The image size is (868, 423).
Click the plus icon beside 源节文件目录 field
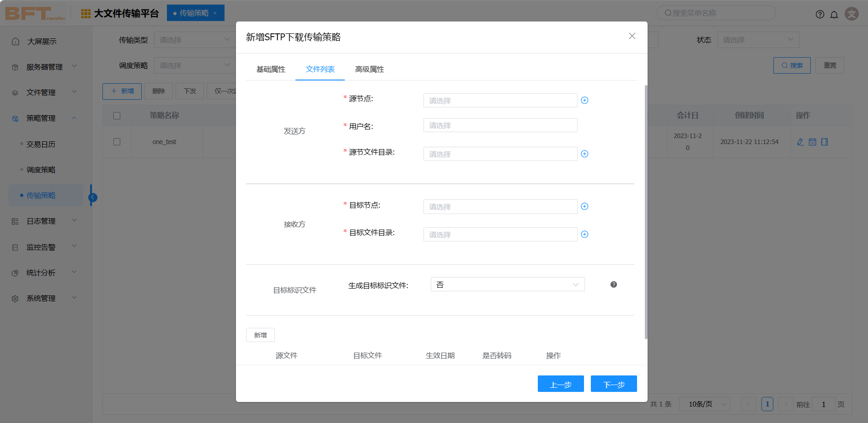pos(584,154)
